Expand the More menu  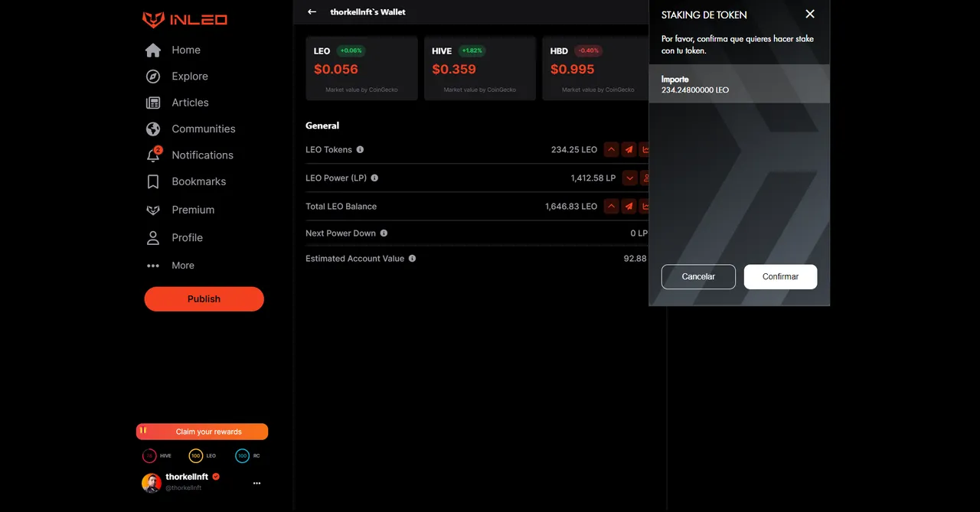170,266
